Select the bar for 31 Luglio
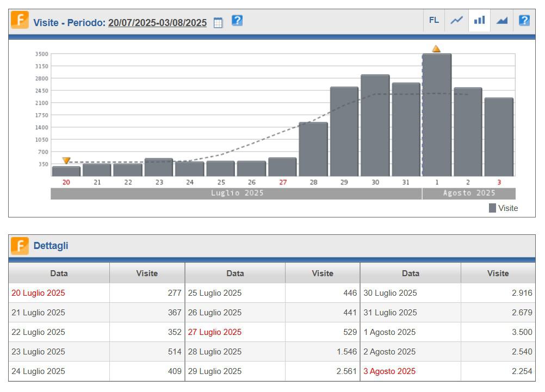This screenshot has width=545, height=392. pos(406,129)
